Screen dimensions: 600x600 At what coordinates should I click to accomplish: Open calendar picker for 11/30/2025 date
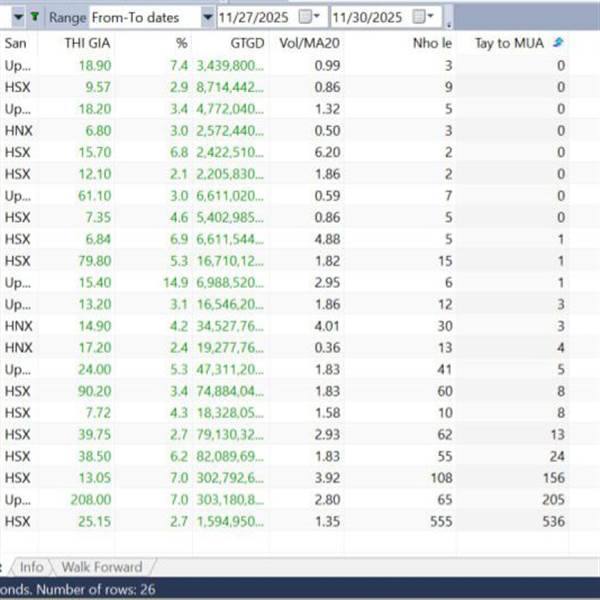click(423, 17)
